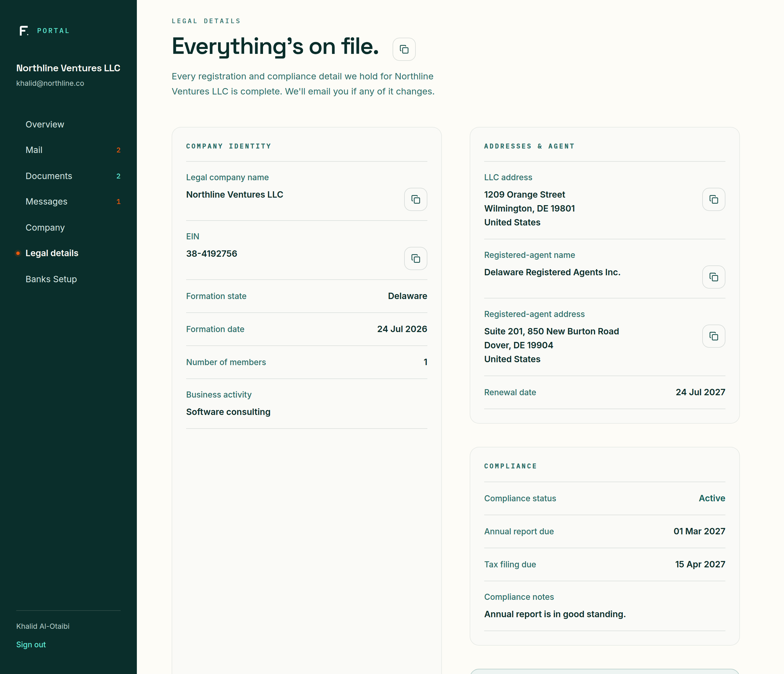Click the Suite 201, 850 New Burton Road line

pos(551,331)
